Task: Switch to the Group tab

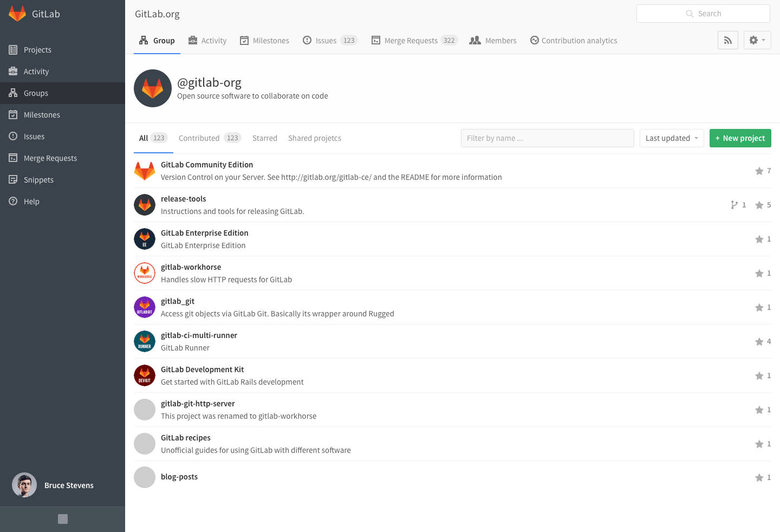Action: point(157,41)
